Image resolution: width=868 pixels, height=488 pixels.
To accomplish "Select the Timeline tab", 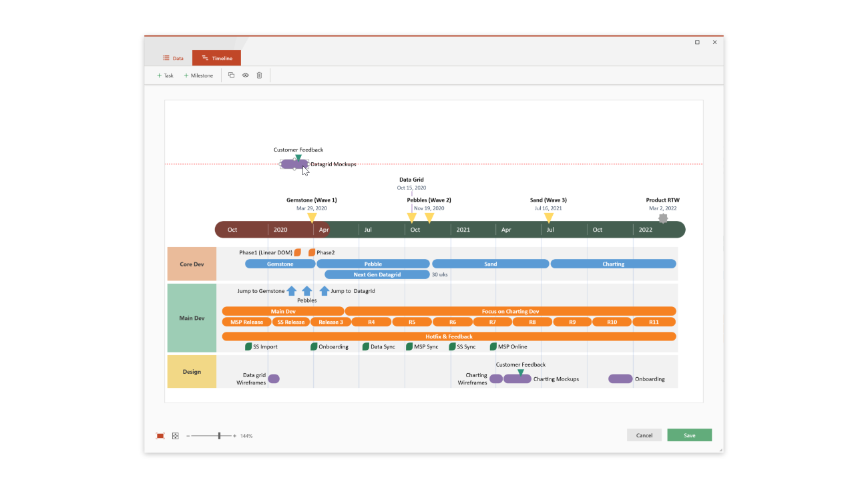I will pos(216,58).
